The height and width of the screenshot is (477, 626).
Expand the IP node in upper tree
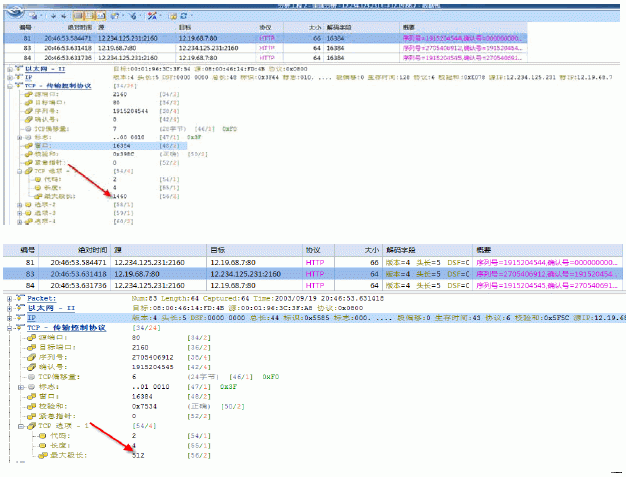[x=4, y=76]
